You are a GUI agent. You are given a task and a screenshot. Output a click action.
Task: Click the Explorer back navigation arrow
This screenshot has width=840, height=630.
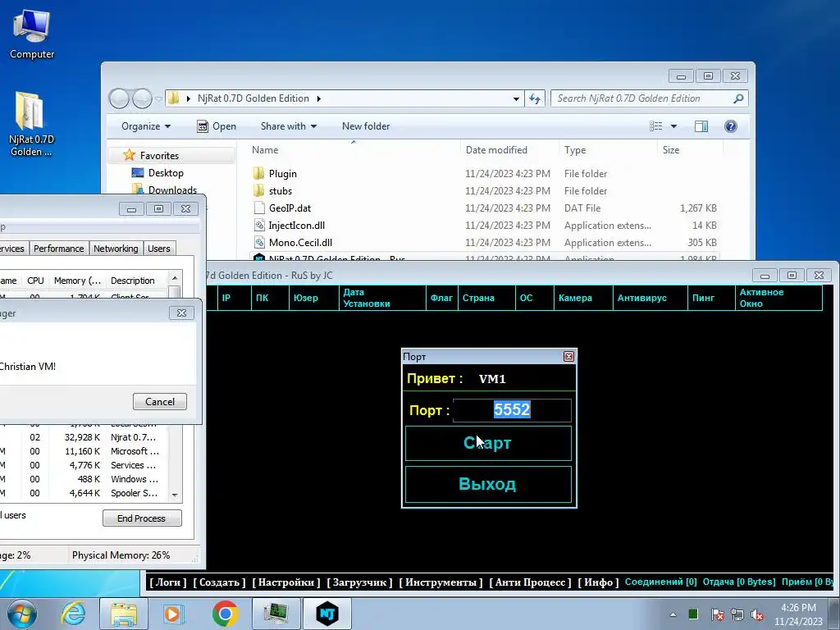click(119, 98)
